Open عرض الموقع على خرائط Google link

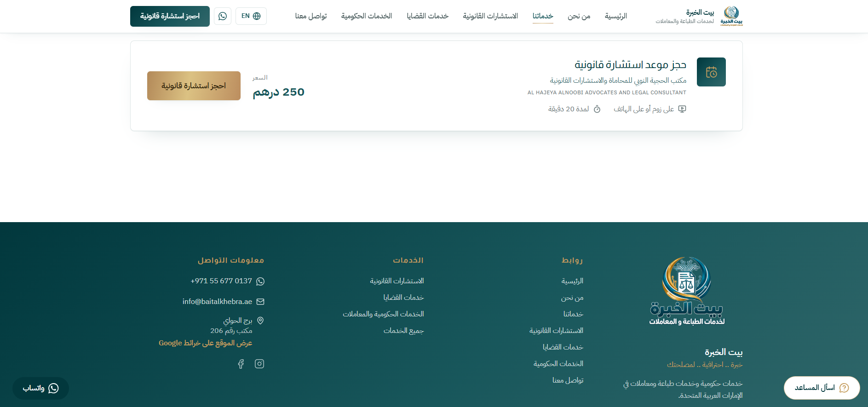point(205,343)
